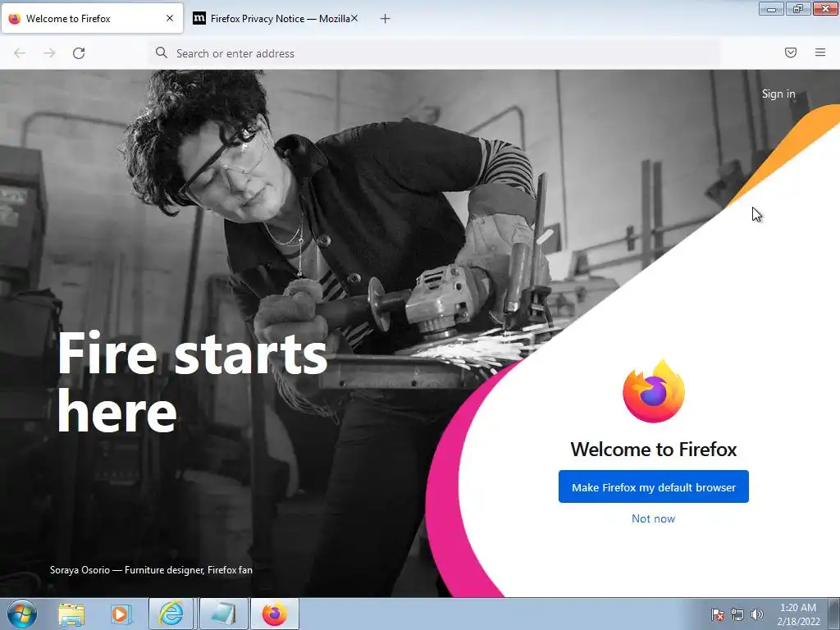Click the volume speaker tray icon

pyautogui.click(x=756, y=614)
